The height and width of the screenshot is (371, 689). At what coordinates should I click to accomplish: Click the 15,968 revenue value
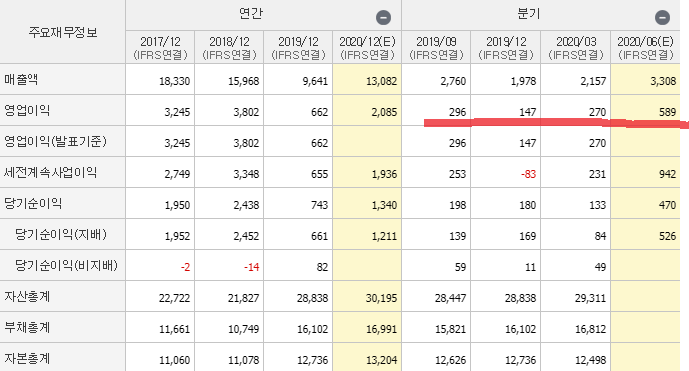(243, 81)
